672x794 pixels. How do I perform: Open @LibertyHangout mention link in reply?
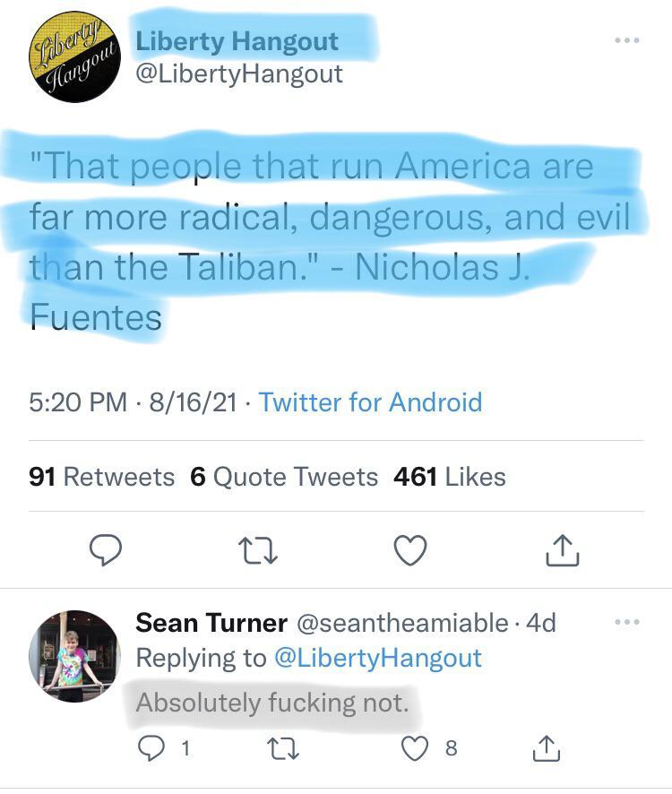[376, 658]
